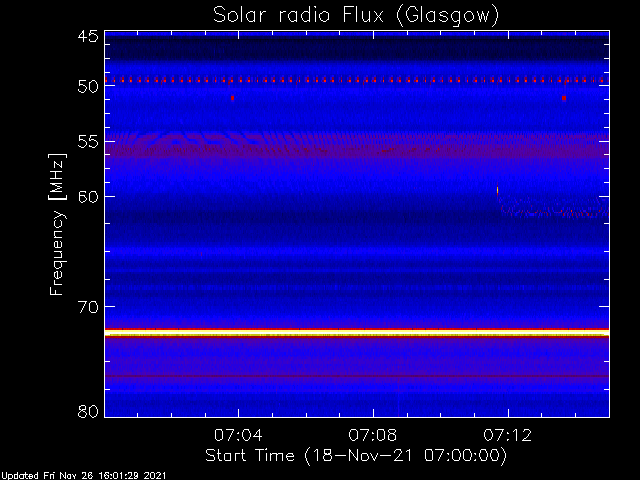Click the red square marker near 07:04 at 51 MHz

232,98
